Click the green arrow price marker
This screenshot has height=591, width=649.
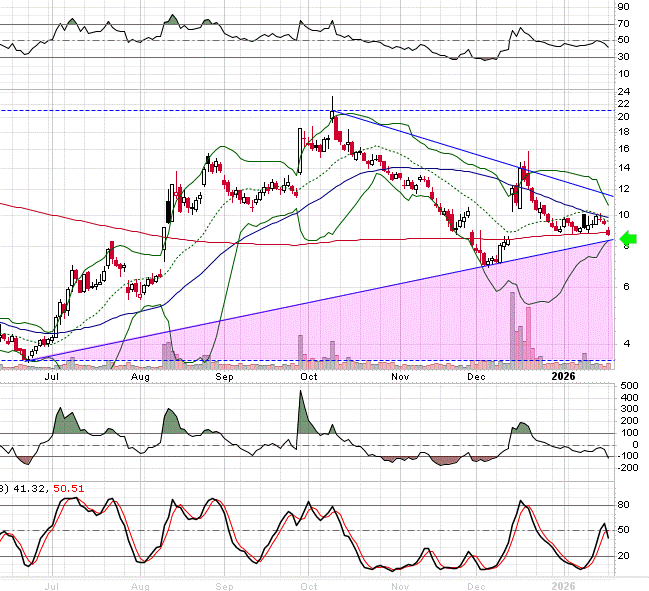tap(629, 238)
